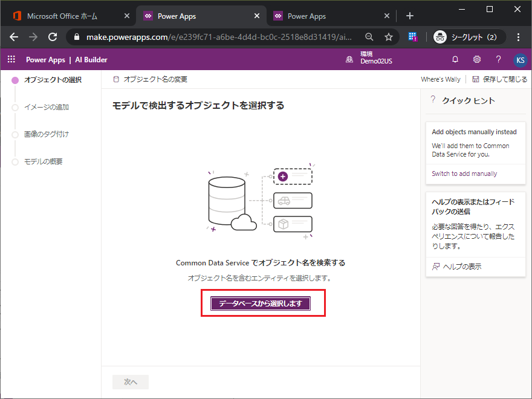Click the Switch to add manually link
Viewport: 532px width, 399px height.
pyautogui.click(x=464, y=174)
